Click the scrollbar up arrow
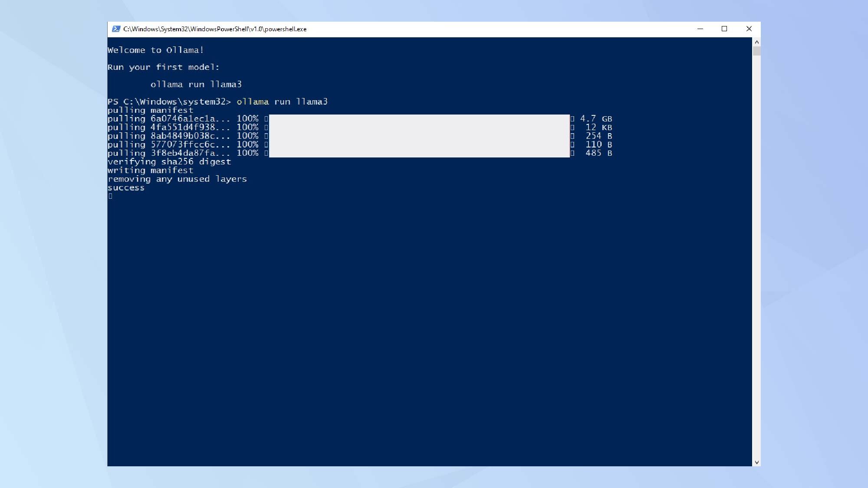 (x=756, y=42)
